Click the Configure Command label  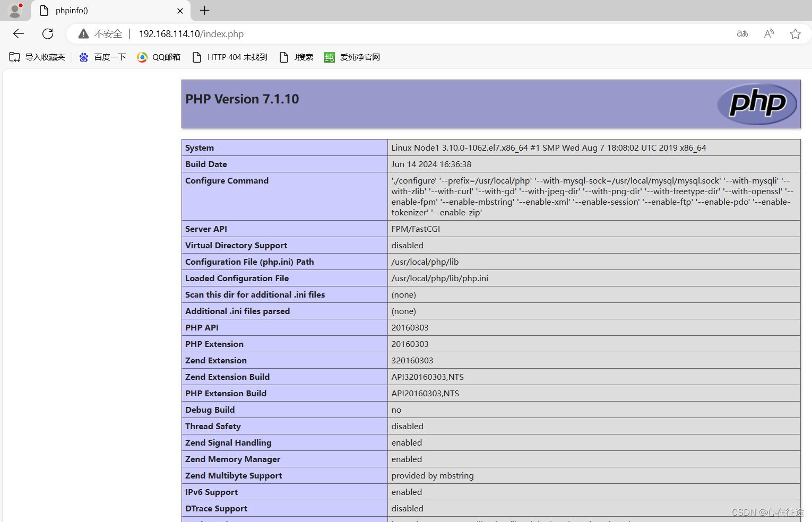(227, 181)
